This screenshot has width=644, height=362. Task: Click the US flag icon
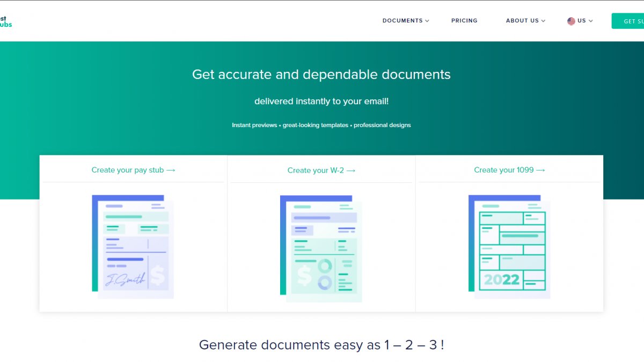(x=571, y=21)
